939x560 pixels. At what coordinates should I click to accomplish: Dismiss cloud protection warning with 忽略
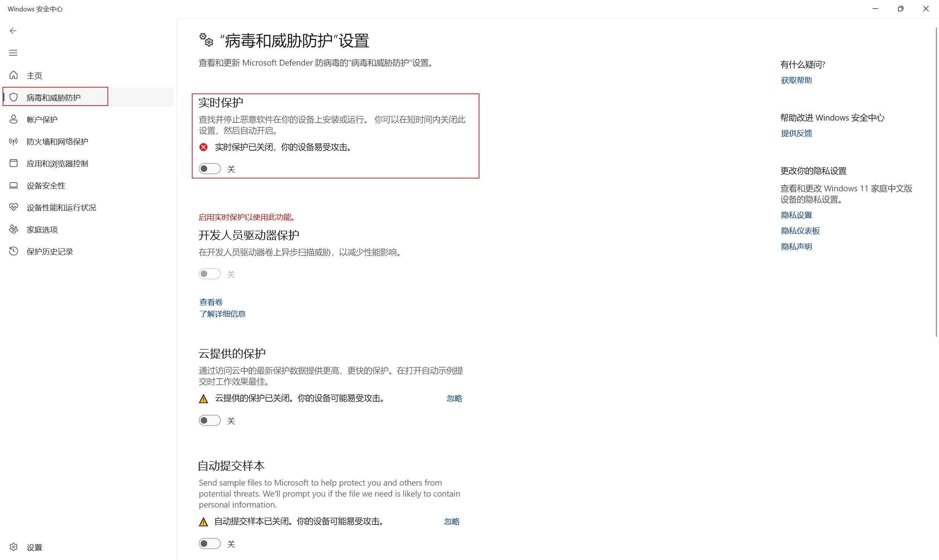pos(454,398)
